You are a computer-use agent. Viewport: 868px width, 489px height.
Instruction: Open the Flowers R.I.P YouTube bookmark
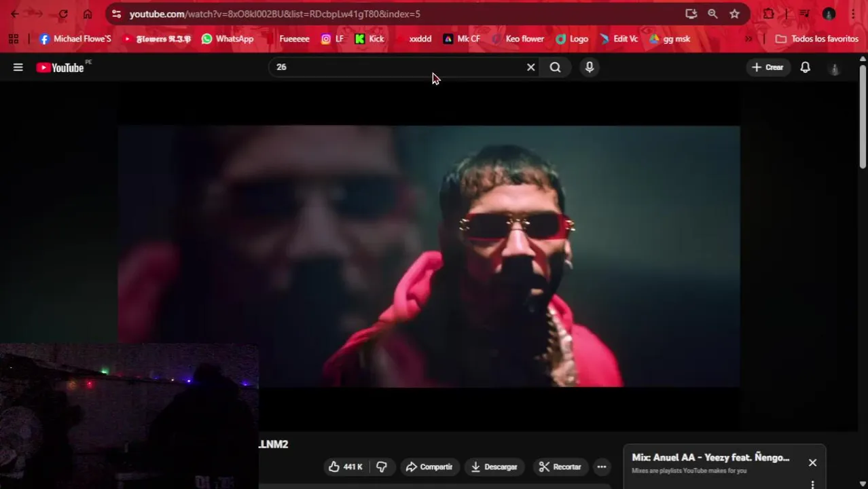tap(157, 39)
